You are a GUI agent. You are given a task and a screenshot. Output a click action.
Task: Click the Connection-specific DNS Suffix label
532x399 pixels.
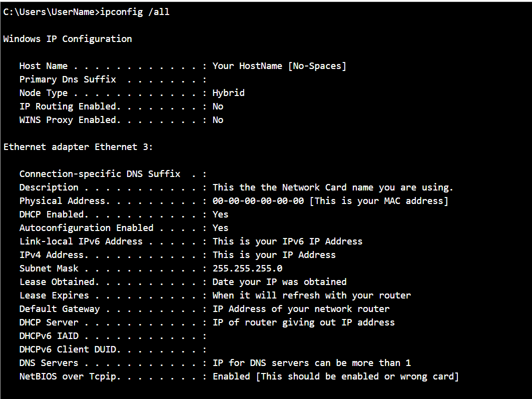[100, 174]
